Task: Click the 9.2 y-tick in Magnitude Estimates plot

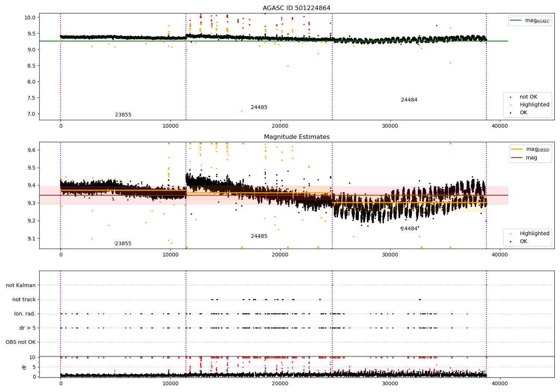Action: [31, 221]
